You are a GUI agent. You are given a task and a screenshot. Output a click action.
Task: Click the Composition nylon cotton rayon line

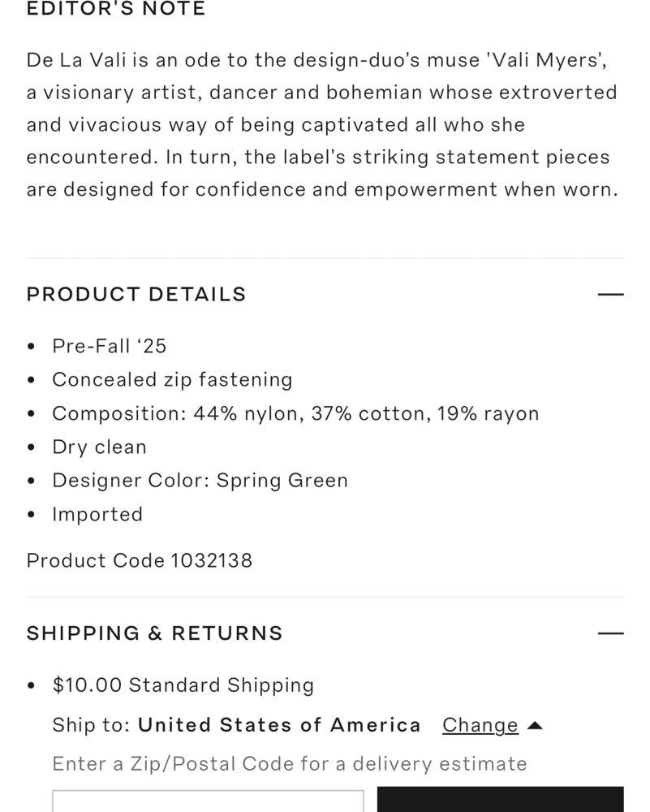click(295, 413)
